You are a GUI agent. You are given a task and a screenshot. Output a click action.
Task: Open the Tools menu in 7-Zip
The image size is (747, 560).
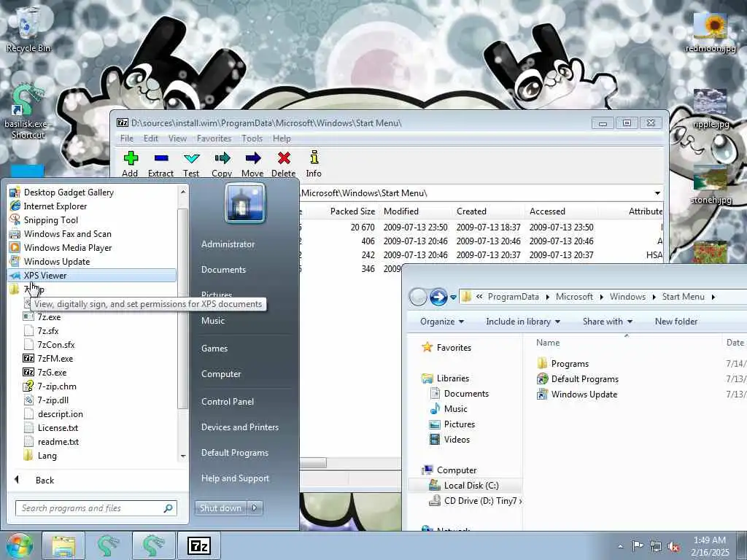click(x=252, y=138)
